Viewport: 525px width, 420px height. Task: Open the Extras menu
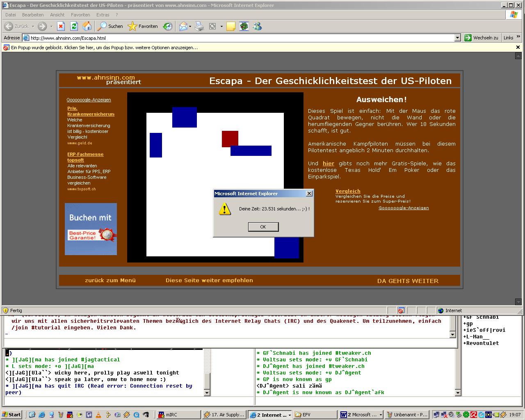pyautogui.click(x=103, y=15)
